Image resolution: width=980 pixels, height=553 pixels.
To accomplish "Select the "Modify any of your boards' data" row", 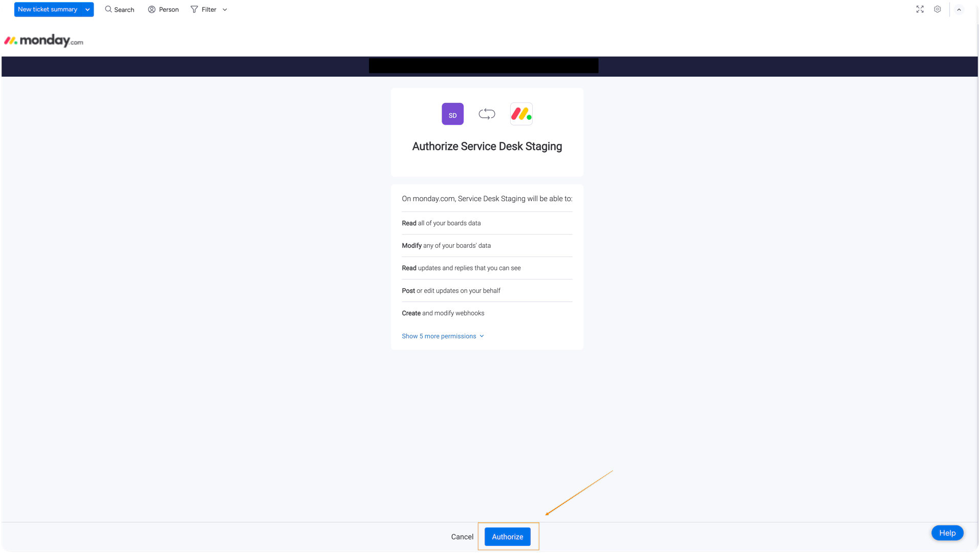I will click(446, 246).
